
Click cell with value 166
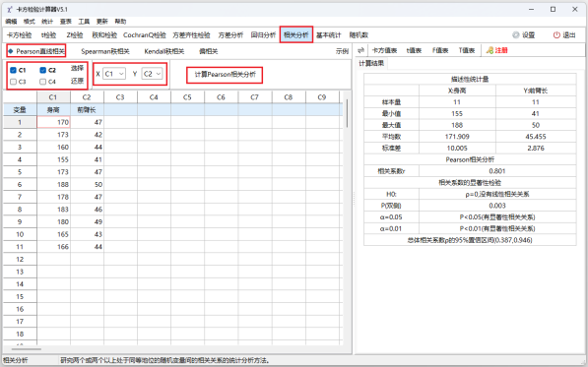pos(53,247)
